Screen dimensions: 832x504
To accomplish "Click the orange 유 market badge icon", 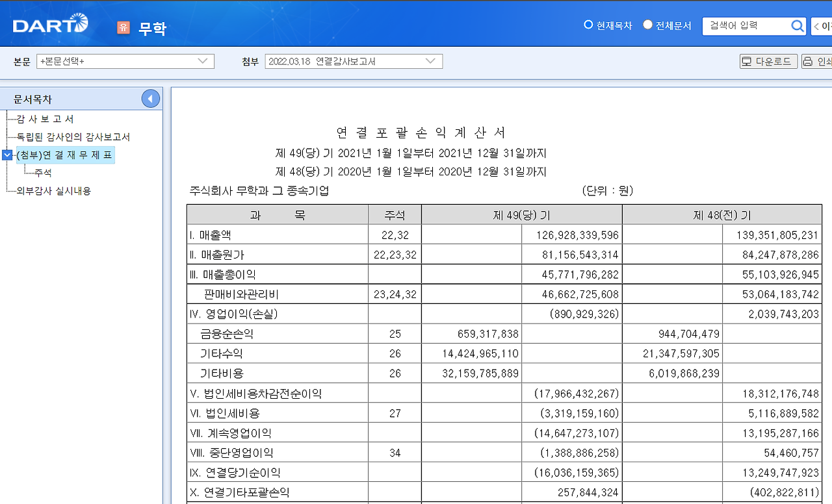I will [123, 27].
